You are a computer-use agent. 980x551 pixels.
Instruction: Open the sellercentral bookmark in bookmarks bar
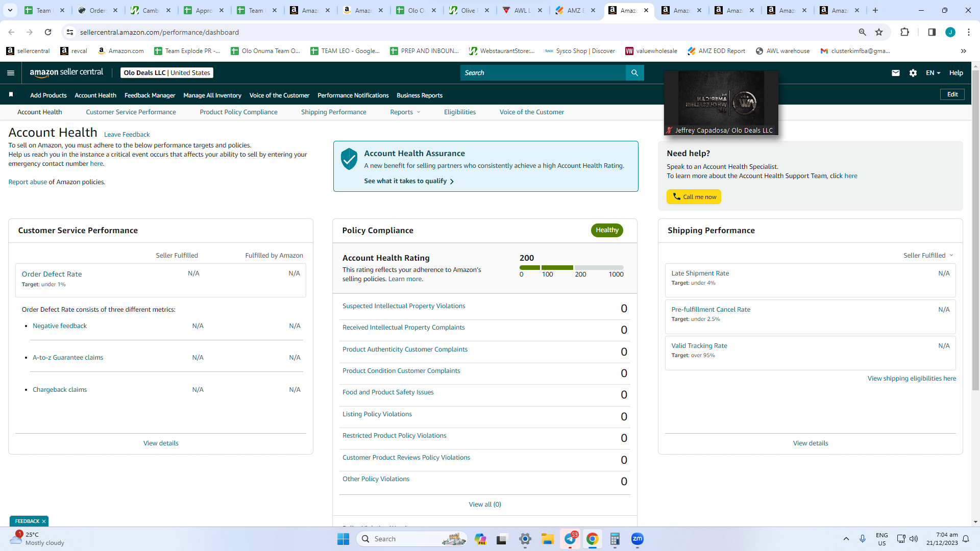(x=28, y=51)
